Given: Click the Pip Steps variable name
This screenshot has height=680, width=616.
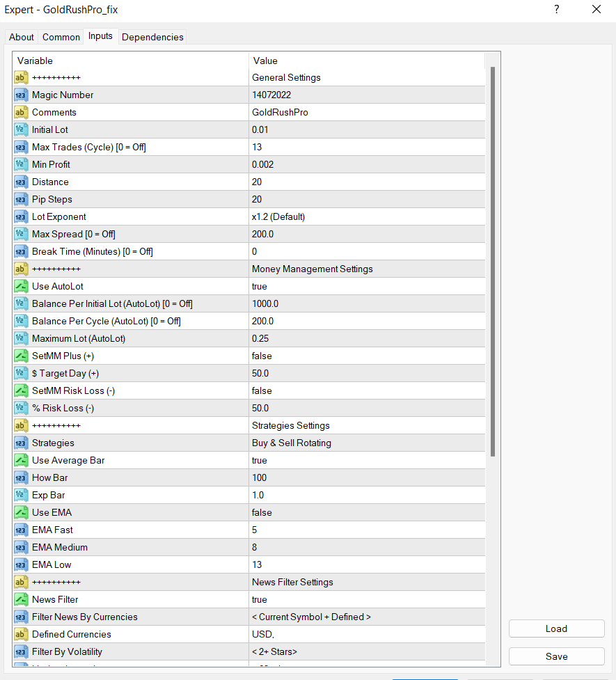Looking at the screenshot, I should (x=52, y=200).
